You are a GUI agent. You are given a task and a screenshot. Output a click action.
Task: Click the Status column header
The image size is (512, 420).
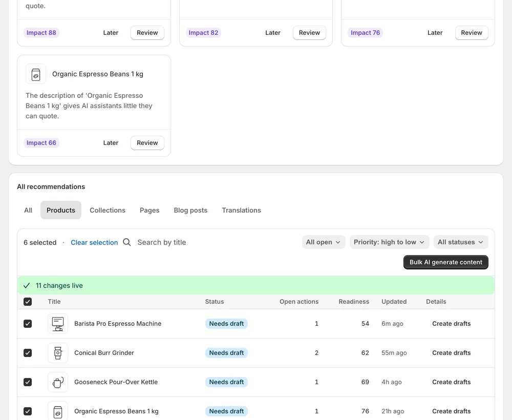click(x=215, y=302)
